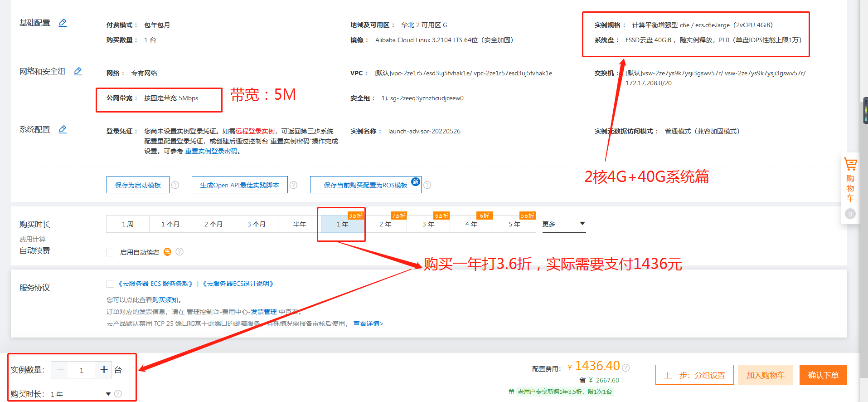Click the 普通模式（兼容加固模式） value
Screen dimensions: 868x402
point(702,131)
